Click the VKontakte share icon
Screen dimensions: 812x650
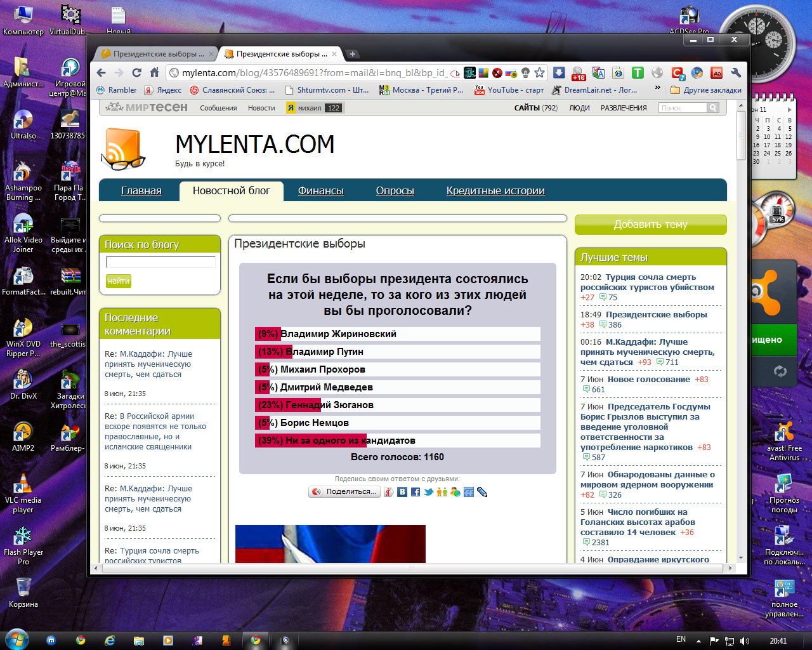(402, 492)
